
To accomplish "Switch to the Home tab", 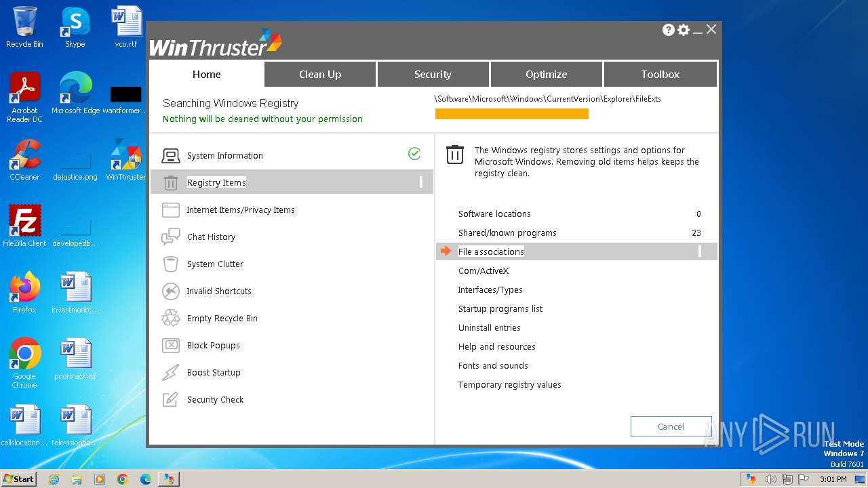I will 206,75.
